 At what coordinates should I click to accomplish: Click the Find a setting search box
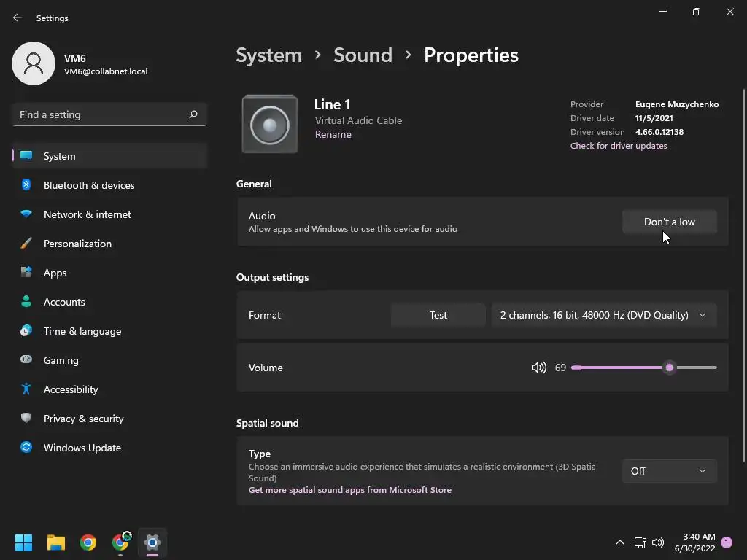click(x=101, y=114)
